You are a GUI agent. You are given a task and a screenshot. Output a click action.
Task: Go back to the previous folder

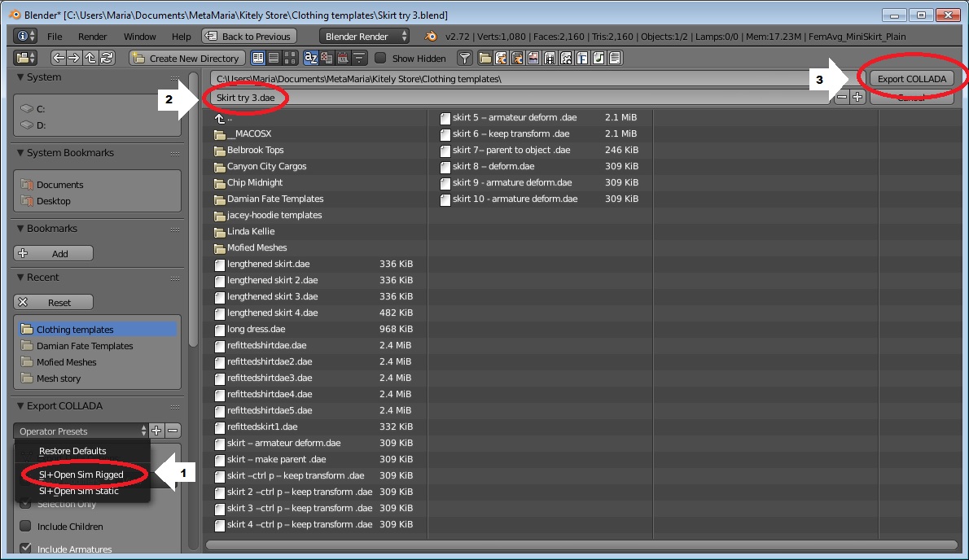click(x=58, y=58)
